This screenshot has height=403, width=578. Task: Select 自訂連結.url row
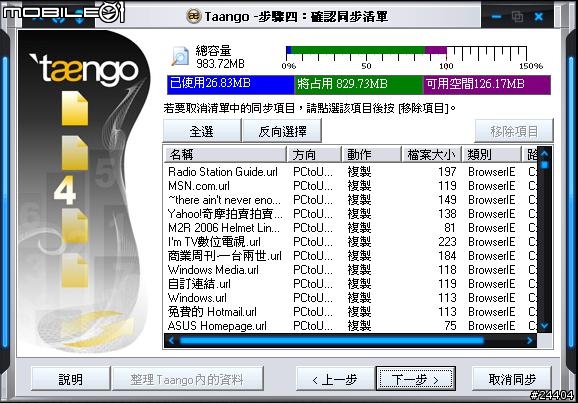point(350,284)
